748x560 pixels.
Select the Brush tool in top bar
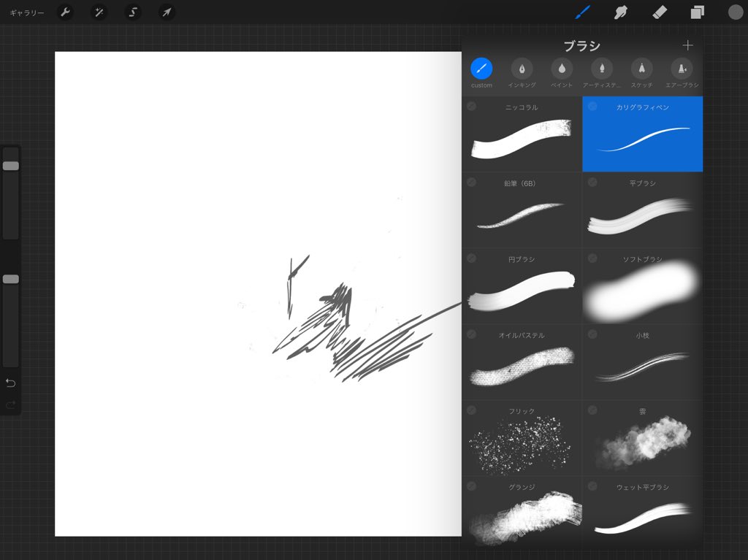coord(582,12)
